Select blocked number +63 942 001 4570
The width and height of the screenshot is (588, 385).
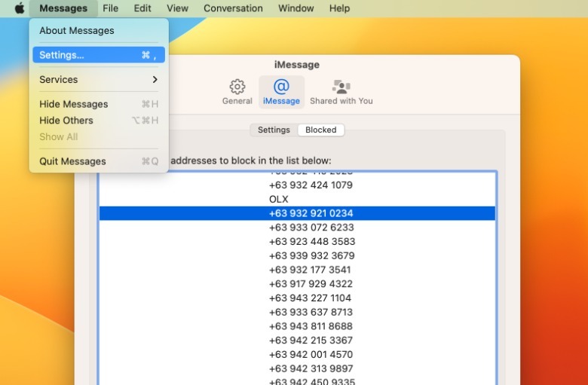[x=311, y=355]
